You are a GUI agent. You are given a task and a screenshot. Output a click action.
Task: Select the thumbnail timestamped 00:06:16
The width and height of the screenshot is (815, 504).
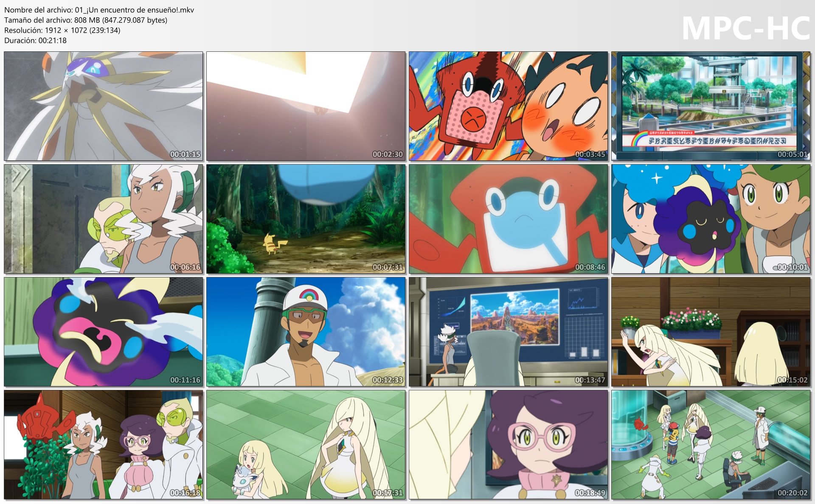pos(104,219)
